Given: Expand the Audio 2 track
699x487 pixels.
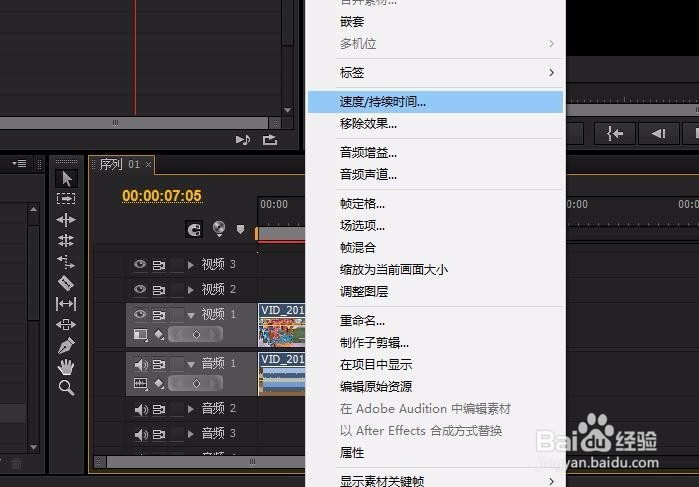Looking at the screenshot, I should [x=191, y=409].
